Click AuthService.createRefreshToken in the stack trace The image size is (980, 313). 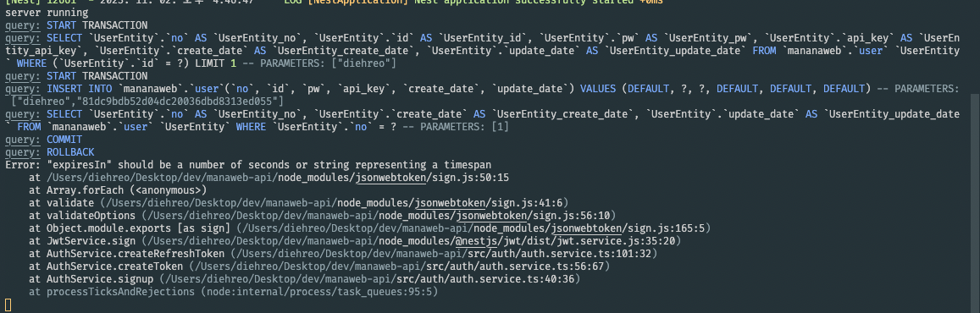click(135, 254)
